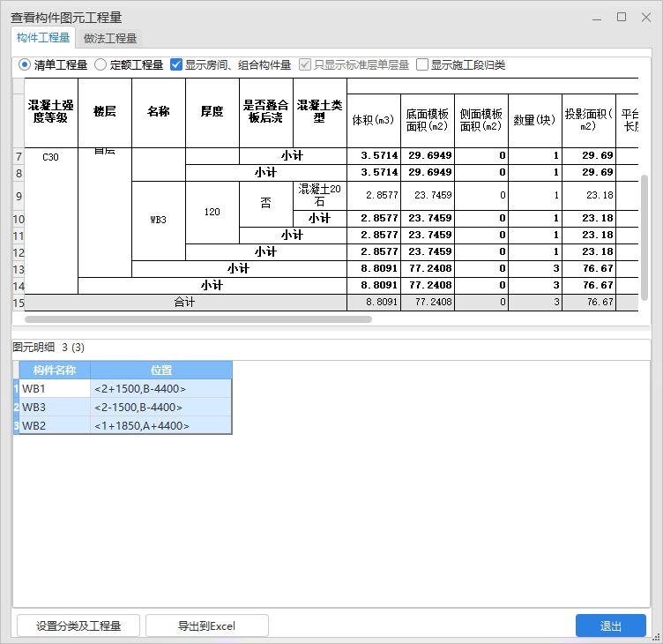663x644 pixels.
Task: Select row header number 15
Action: click(x=19, y=303)
